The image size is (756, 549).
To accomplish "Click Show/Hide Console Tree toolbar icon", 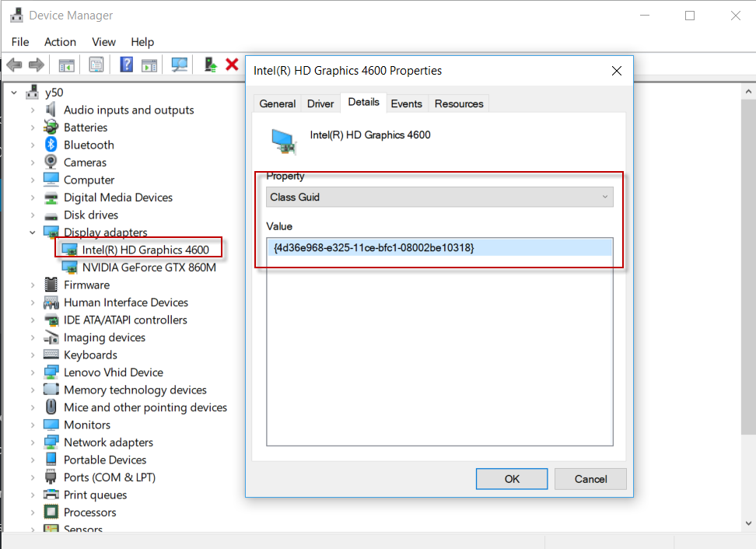I will [x=67, y=65].
